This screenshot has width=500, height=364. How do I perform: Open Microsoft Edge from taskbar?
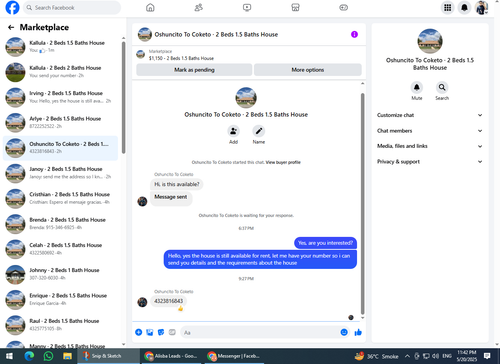point(29,356)
